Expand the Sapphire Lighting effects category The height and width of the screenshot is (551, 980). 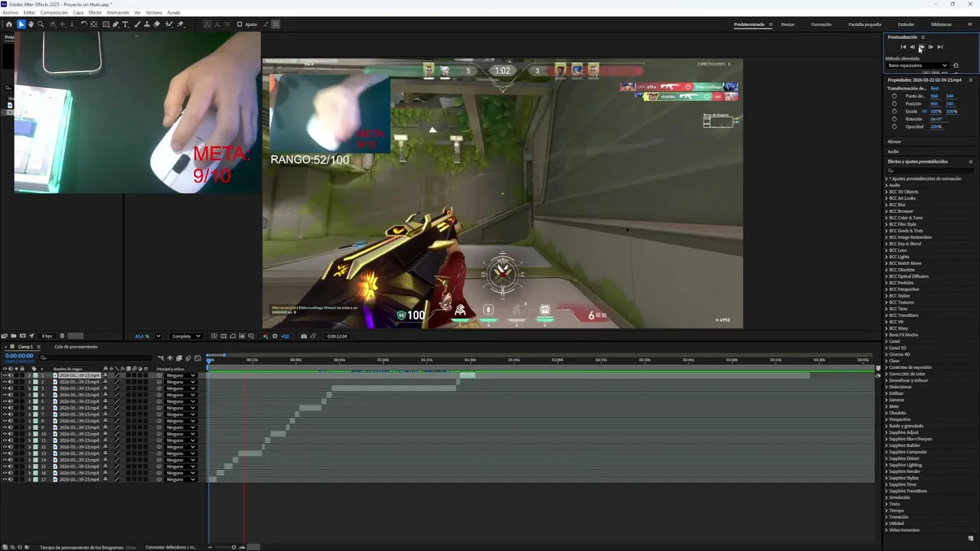point(887,465)
